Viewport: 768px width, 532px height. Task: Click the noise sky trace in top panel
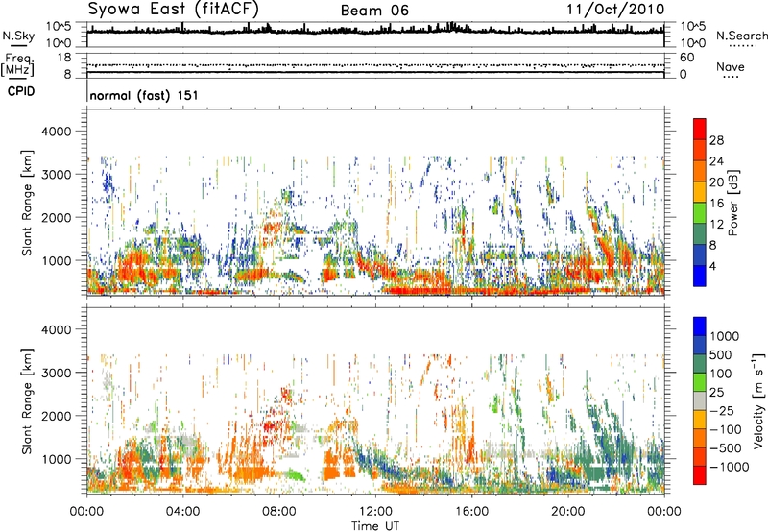(x=375, y=31)
